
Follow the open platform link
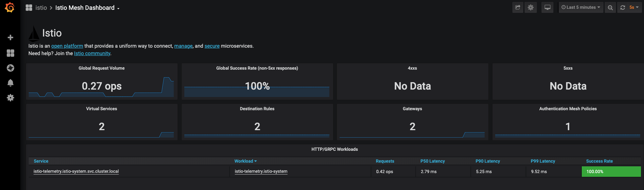pyautogui.click(x=67, y=46)
